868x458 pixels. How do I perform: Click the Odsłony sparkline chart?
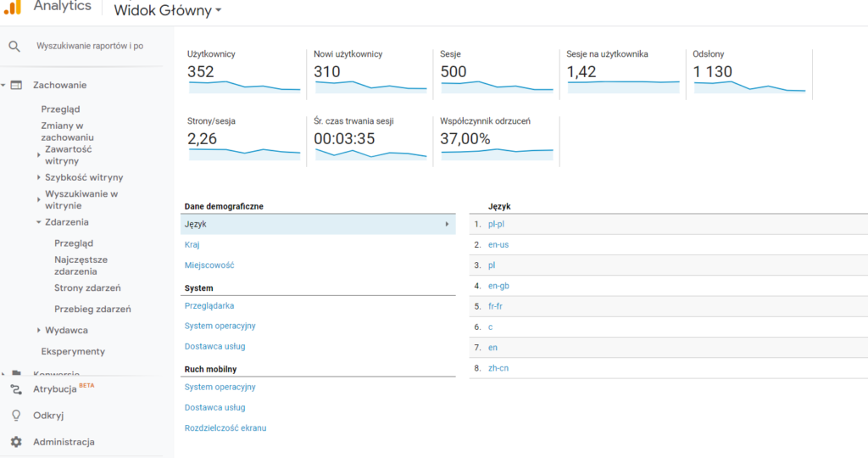point(749,87)
